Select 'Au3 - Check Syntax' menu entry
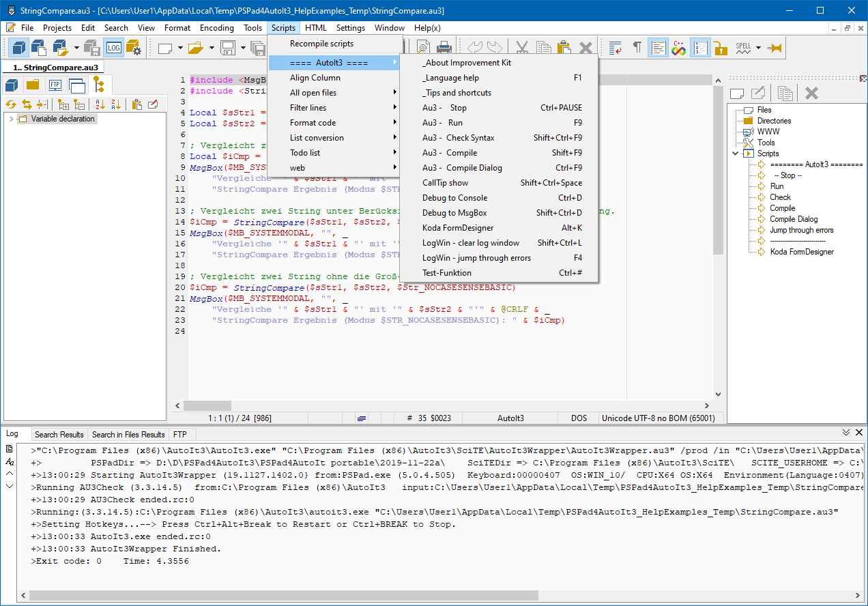The height and width of the screenshot is (606, 868). [x=458, y=138]
